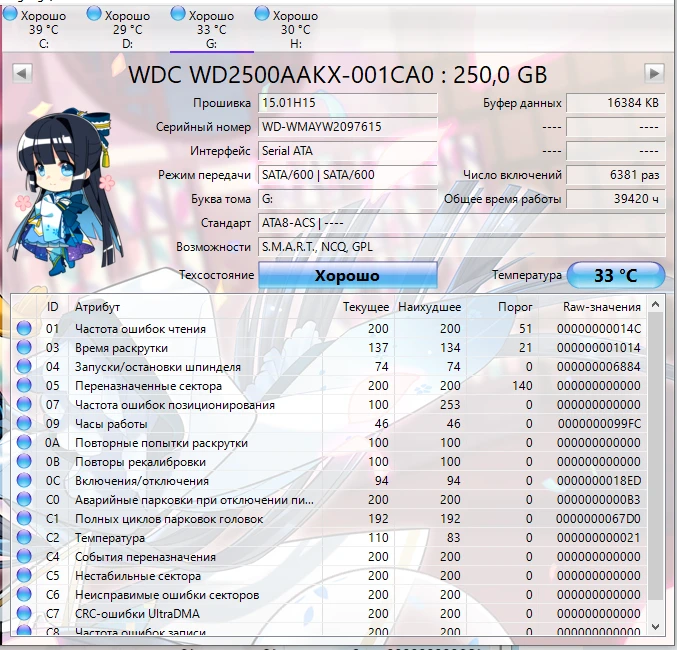
Task: Click raw value 0000000014C
Action: [598, 329]
